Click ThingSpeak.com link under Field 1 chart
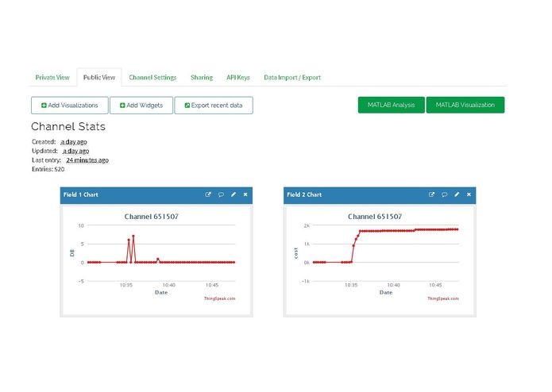This screenshot has height=392, width=552. pos(219,298)
